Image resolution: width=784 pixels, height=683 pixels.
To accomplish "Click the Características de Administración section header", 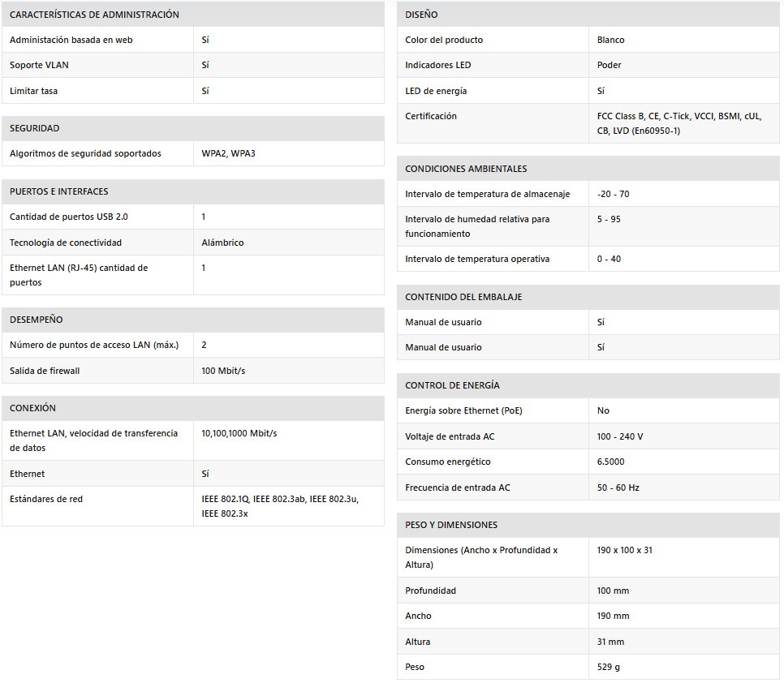I will click(x=94, y=15).
